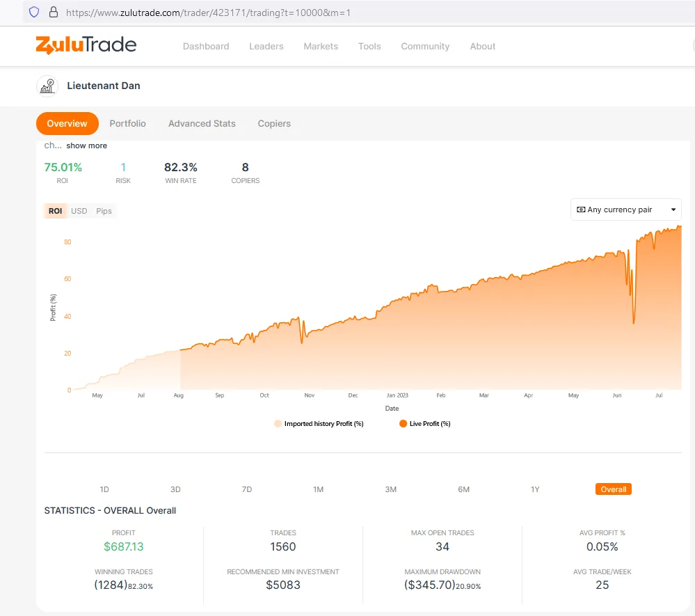
Task: Select the 3M statistics period
Action: click(x=390, y=489)
